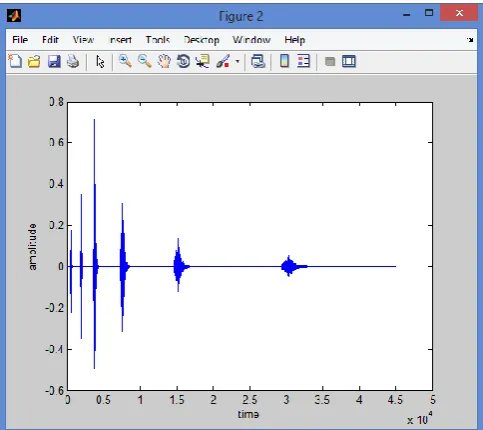
Task: Click the 'x 10^4' axis exponent label
Action: coord(420,418)
